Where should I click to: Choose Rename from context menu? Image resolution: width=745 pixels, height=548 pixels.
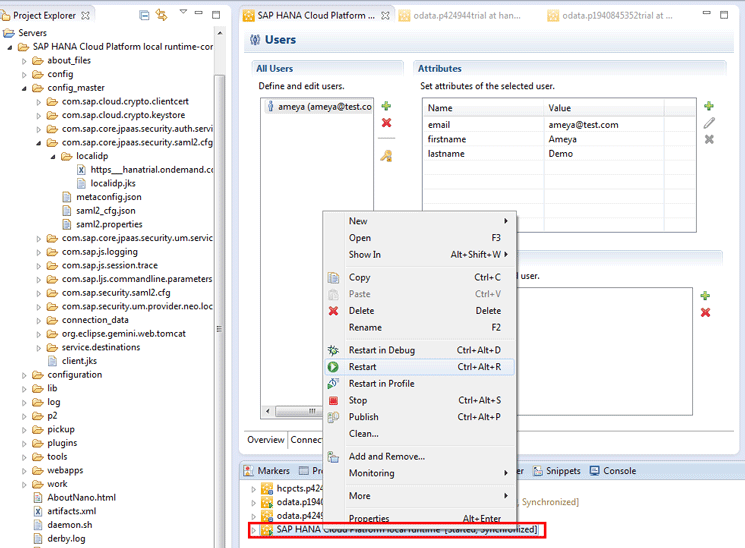(420, 327)
